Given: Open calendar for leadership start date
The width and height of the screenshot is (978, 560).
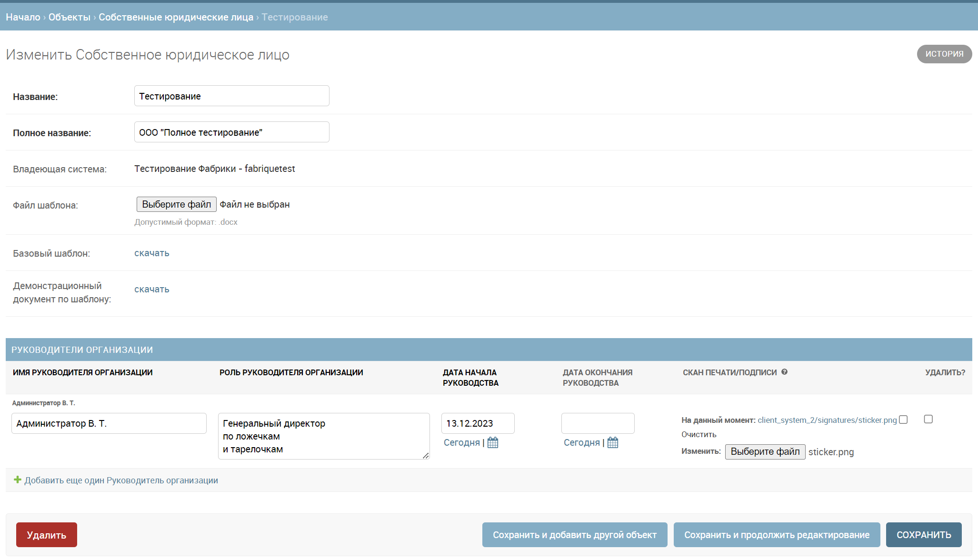Looking at the screenshot, I should click(493, 442).
